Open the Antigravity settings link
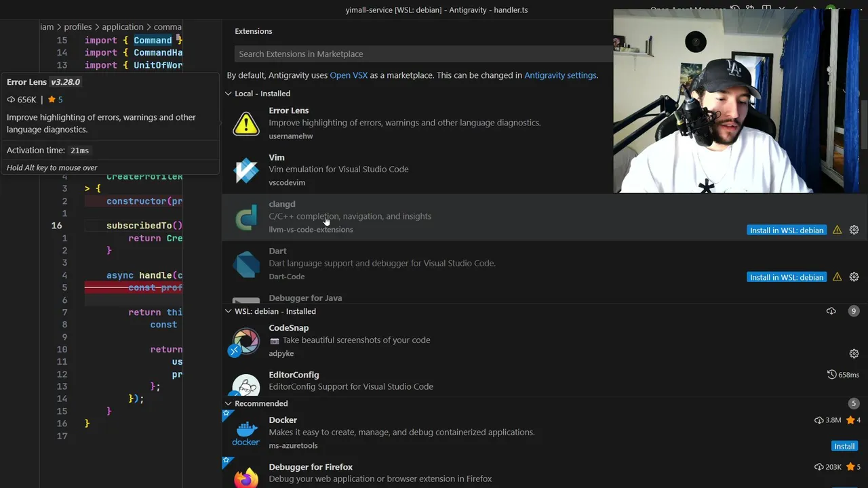Image resolution: width=868 pixels, height=488 pixels. (560, 75)
